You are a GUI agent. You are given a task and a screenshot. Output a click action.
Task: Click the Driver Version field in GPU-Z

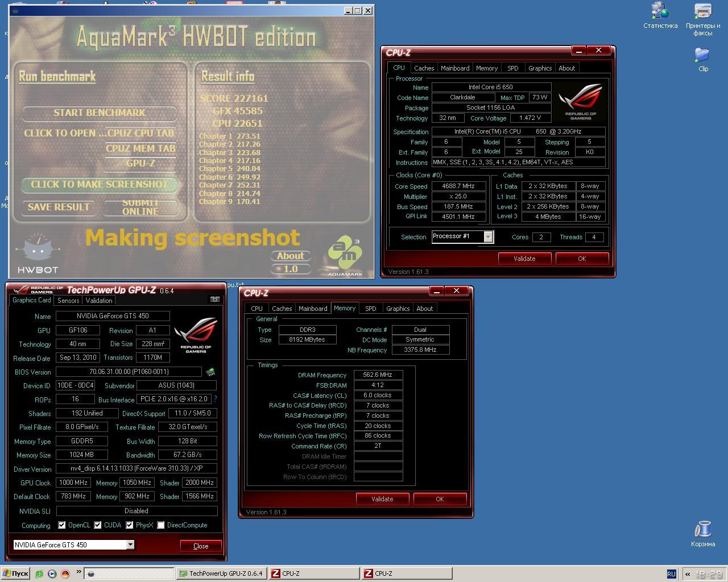pos(136,469)
